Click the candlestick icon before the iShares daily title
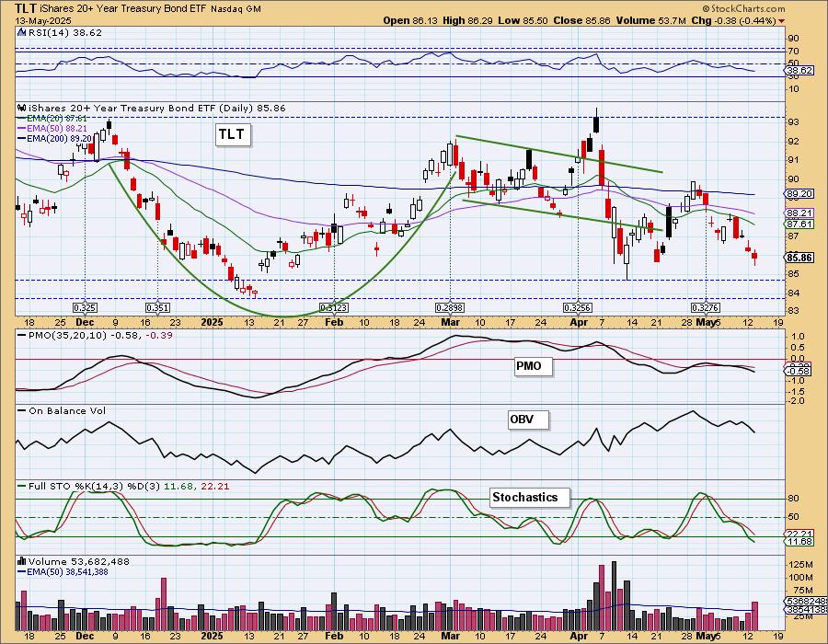The image size is (828, 644). coord(22,108)
